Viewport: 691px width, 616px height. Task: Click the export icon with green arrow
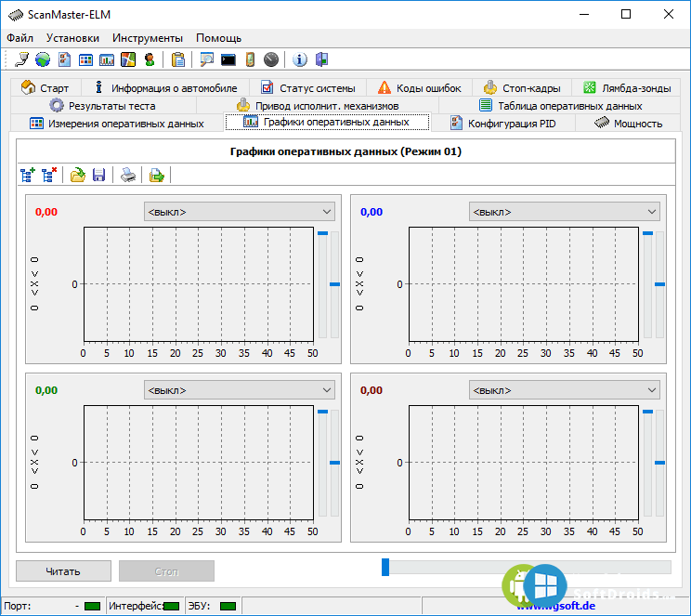(156, 175)
